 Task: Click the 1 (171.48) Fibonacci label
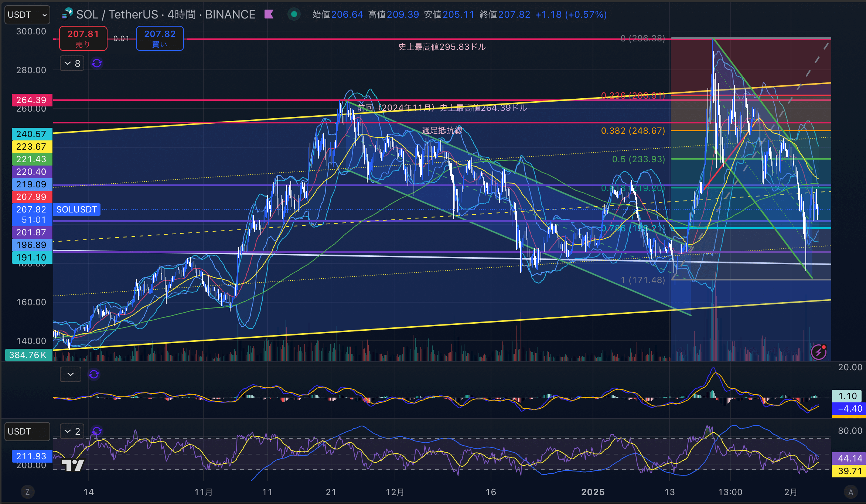tap(643, 280)
